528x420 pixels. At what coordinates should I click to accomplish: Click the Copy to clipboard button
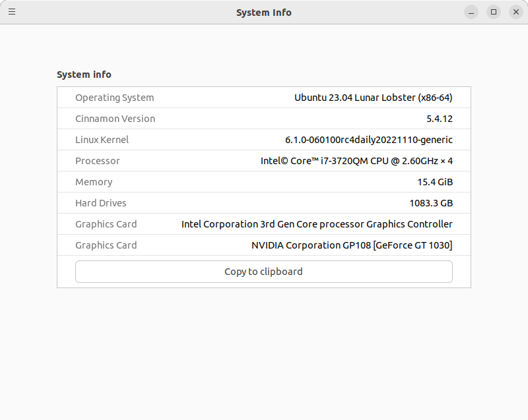click(263, 272)
